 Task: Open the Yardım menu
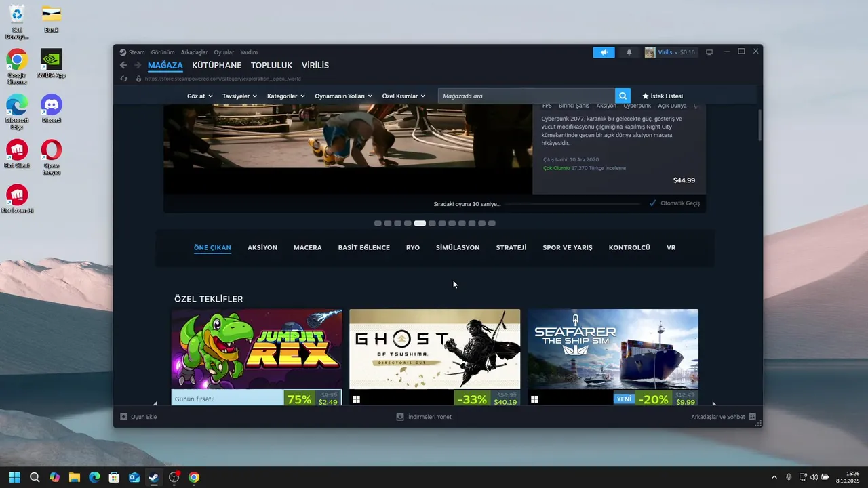click(249, 52)
